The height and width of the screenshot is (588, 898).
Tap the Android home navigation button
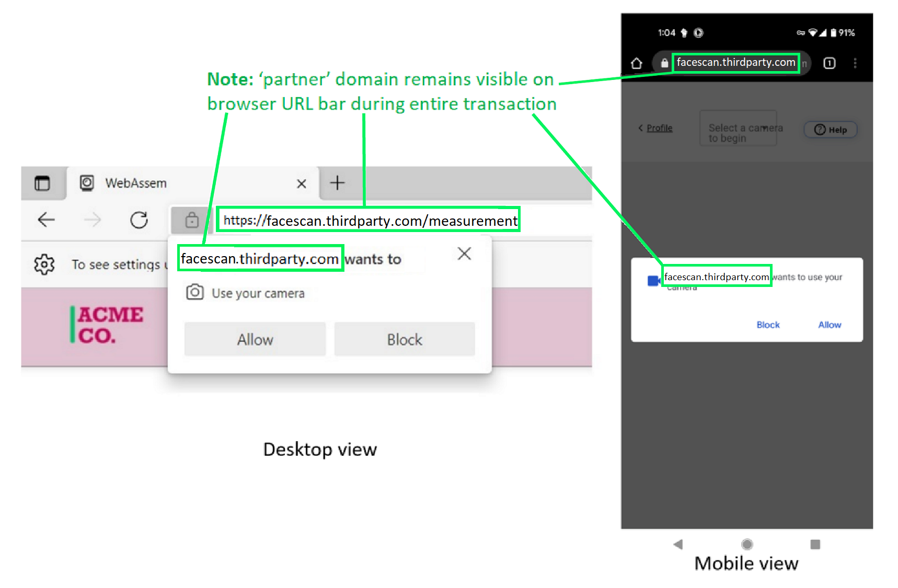tap(747, 544)
